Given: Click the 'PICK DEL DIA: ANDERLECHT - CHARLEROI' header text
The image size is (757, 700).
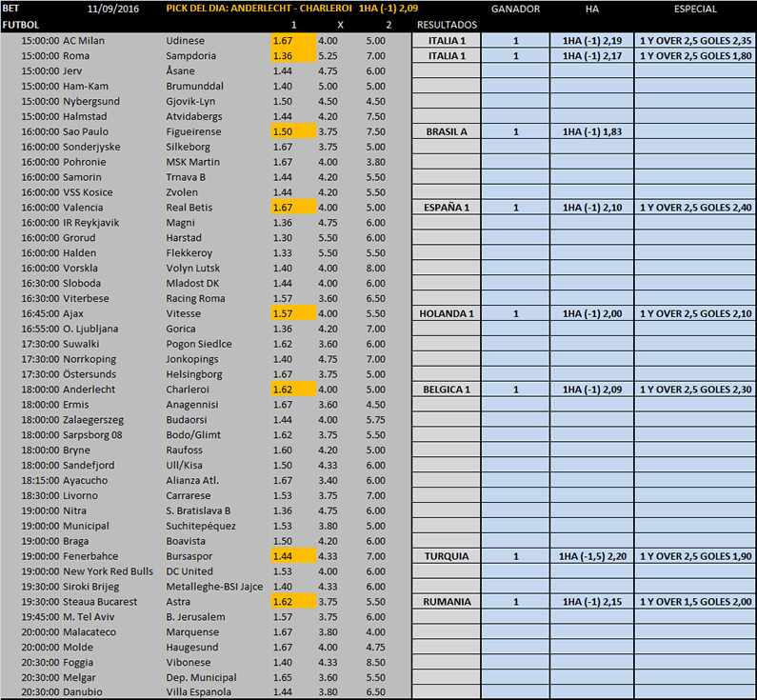Looking at the screenshot, I should point(259,9).
